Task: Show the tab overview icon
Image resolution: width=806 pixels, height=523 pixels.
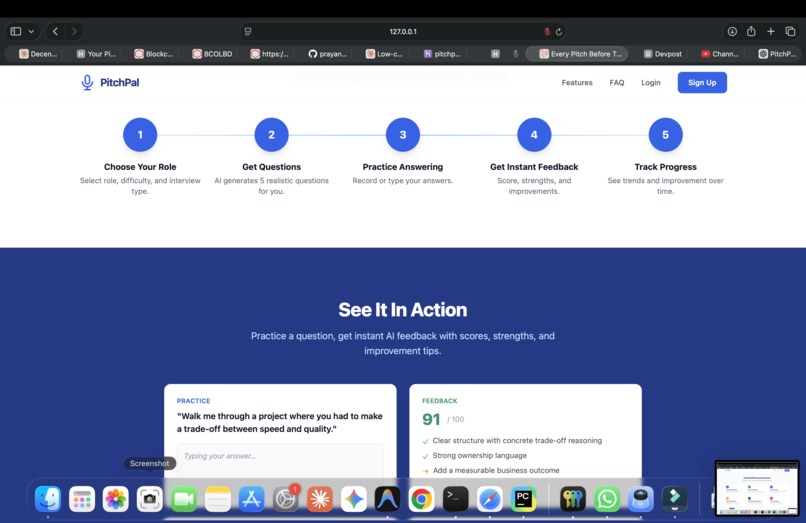Action: click(x=790, y=31)
